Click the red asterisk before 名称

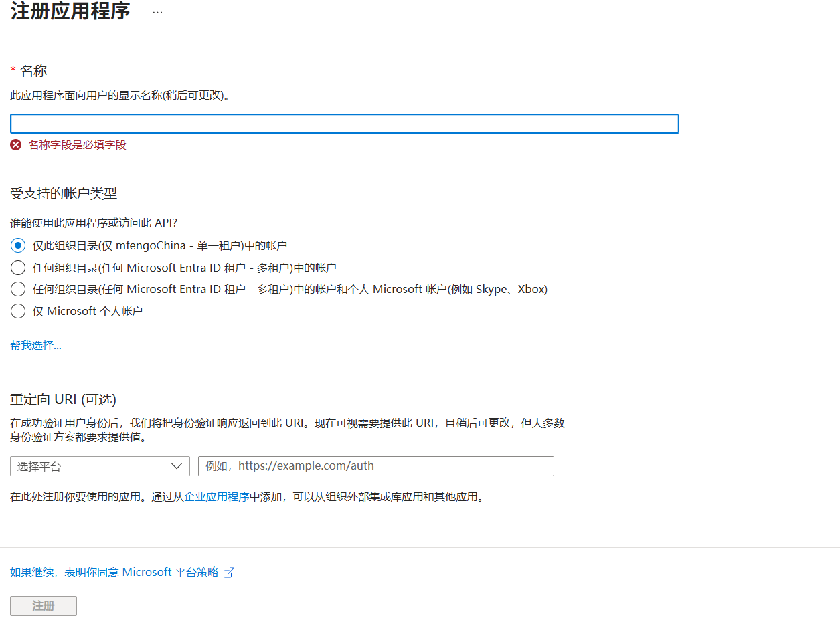(x=13, y=71)
